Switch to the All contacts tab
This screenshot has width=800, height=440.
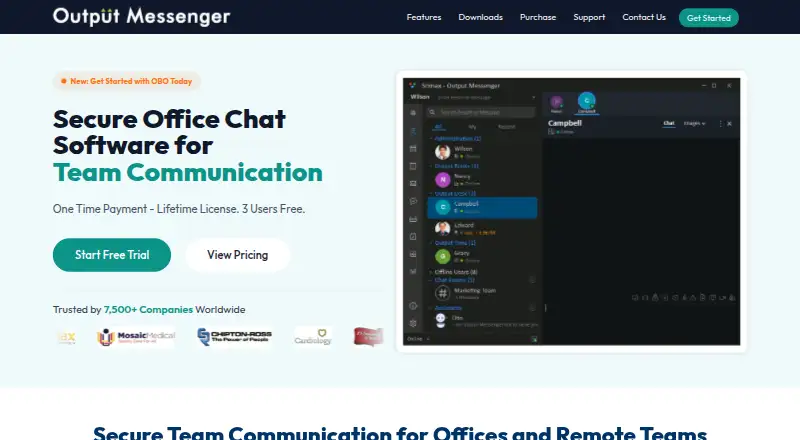pyautogui.click(x=438, y=127)
